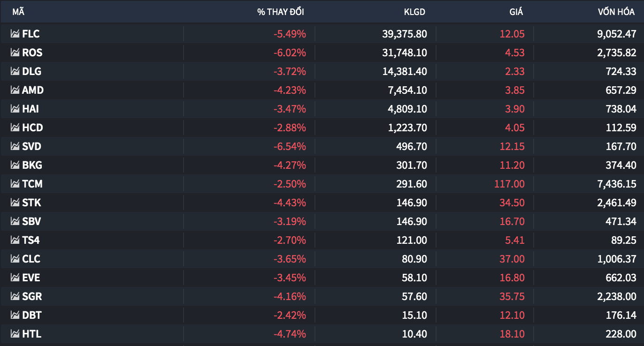
Task: Open the chart icon beside SGR
Action: pyautogui.click(x=15, y=296)
